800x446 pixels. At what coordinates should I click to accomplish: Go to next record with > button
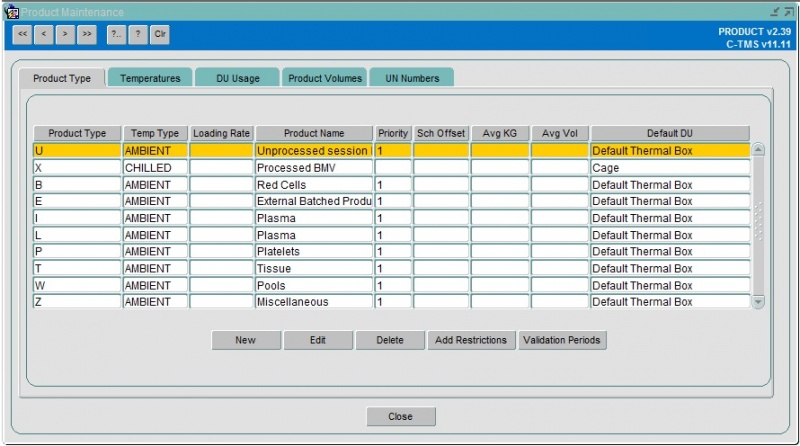pyautogui.click(x=65, y=35)
